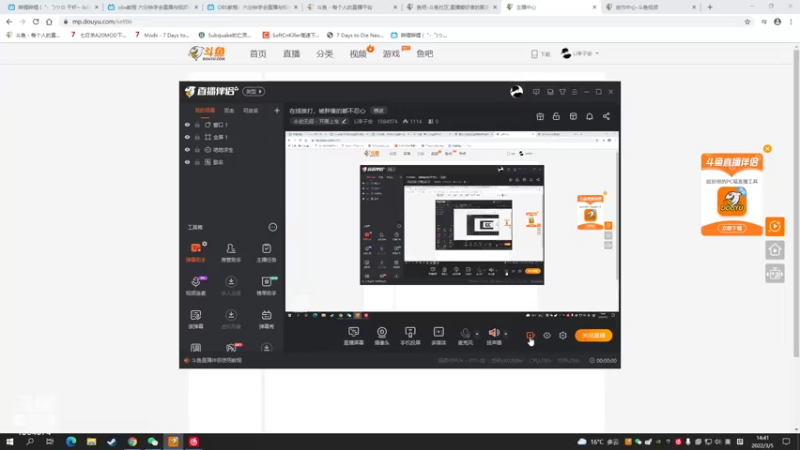Close the floating Douyu companion ad
Screen dimensions: 800x450
click(x=767, y=149)
